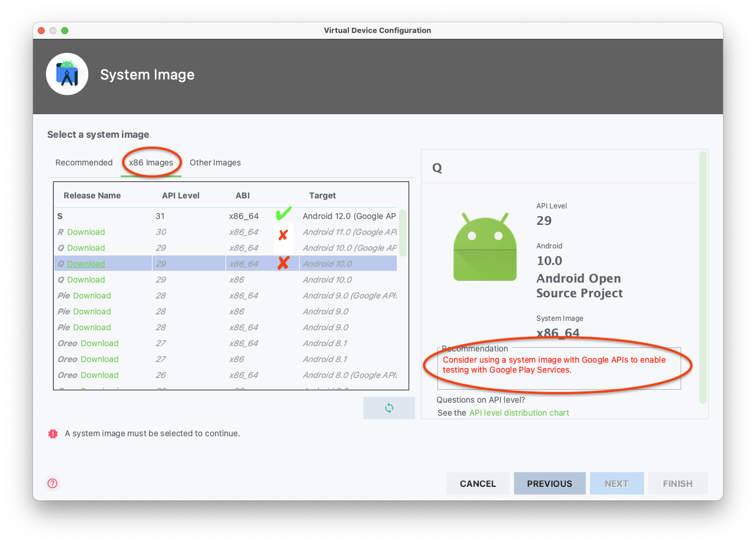This screenshot has width=756, height=544.
Task: Download the R API 30 system image
Action: point(86,232)
